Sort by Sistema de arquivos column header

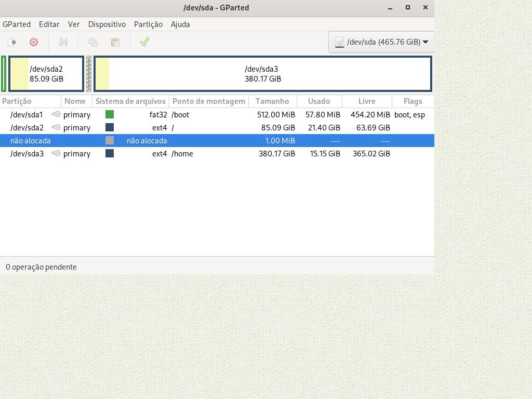point(130,101)
